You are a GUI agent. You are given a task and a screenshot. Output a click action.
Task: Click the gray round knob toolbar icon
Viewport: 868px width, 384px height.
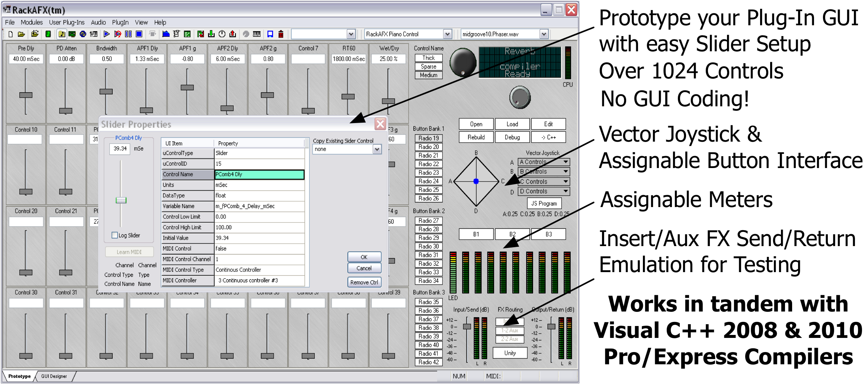coord(246,34)
